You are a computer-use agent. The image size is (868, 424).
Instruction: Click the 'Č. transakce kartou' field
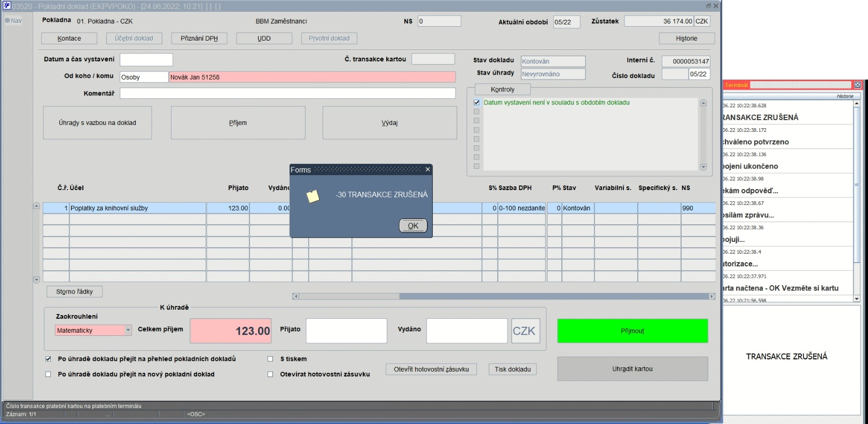coord(433,59)
